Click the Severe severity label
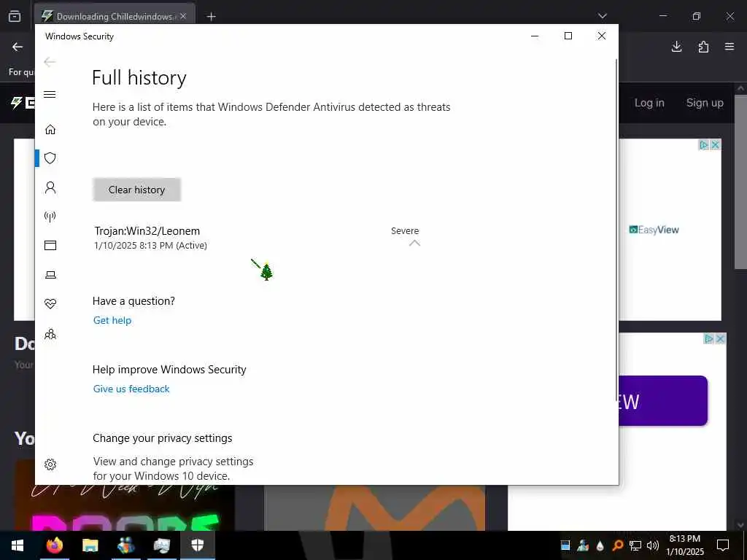The image size is (747, 560). click(405, 231)
